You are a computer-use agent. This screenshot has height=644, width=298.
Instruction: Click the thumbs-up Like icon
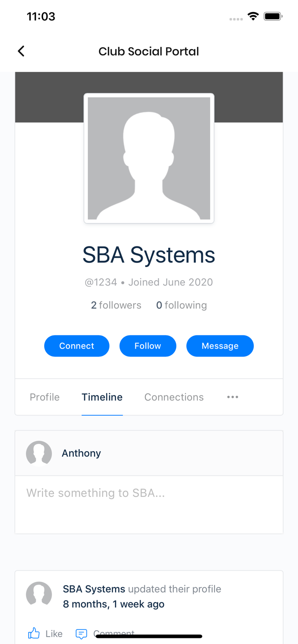(34, 633)
